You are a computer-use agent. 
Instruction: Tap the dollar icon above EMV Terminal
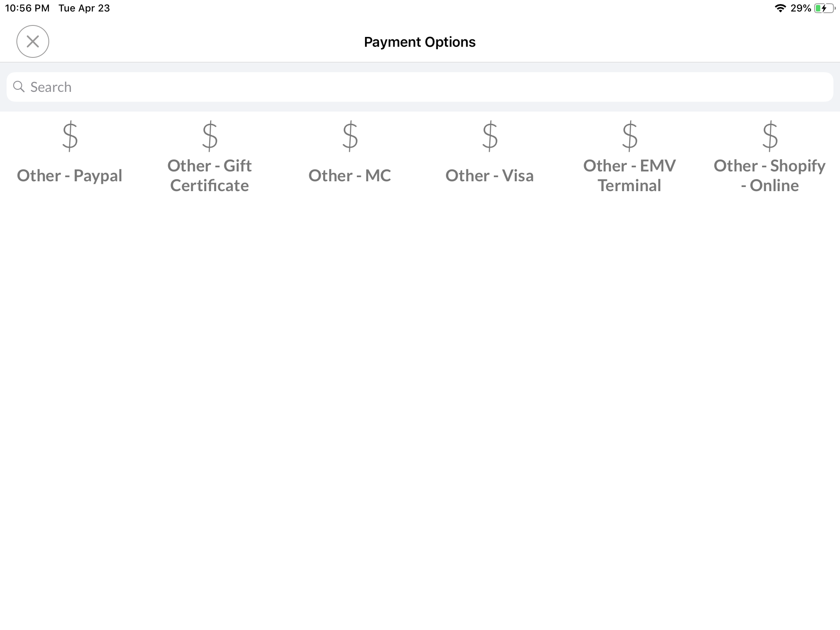tap(630, 136)
